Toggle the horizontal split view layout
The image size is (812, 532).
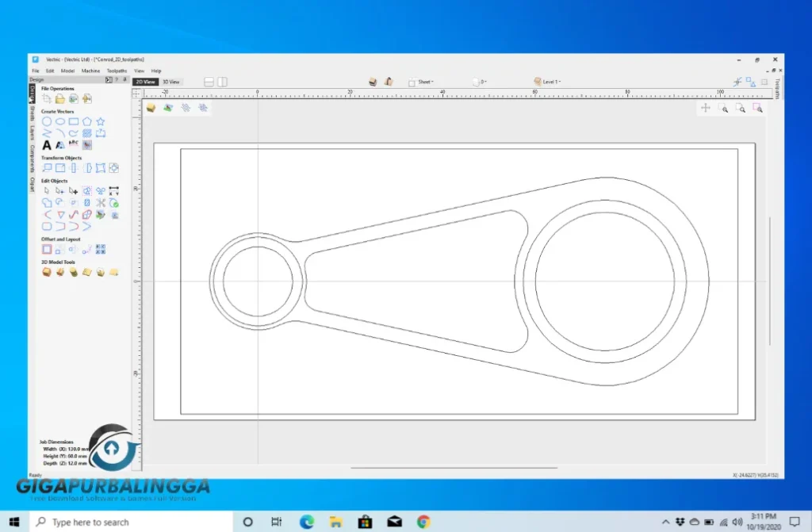pyautogui.click(x=209, y=82)
